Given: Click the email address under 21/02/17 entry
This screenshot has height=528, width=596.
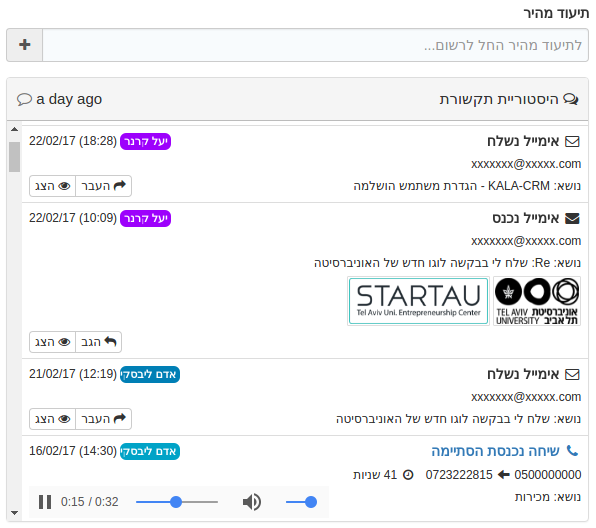Looking at the screenshot, I should click(526, 397).
